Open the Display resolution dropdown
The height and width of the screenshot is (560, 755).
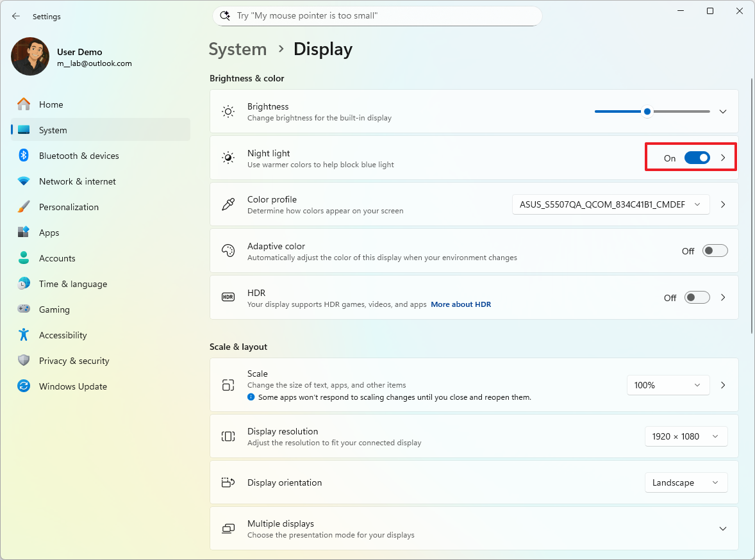[686, 436]
